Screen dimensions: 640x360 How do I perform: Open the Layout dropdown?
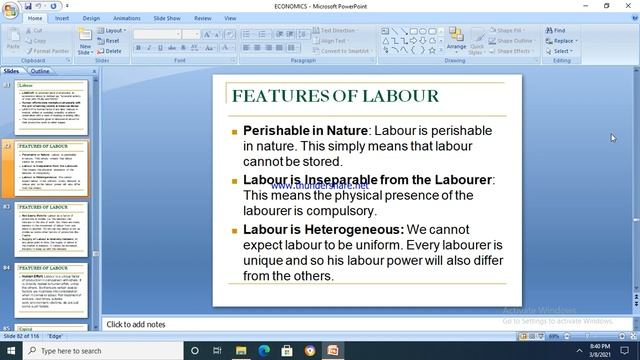[112, 31]
